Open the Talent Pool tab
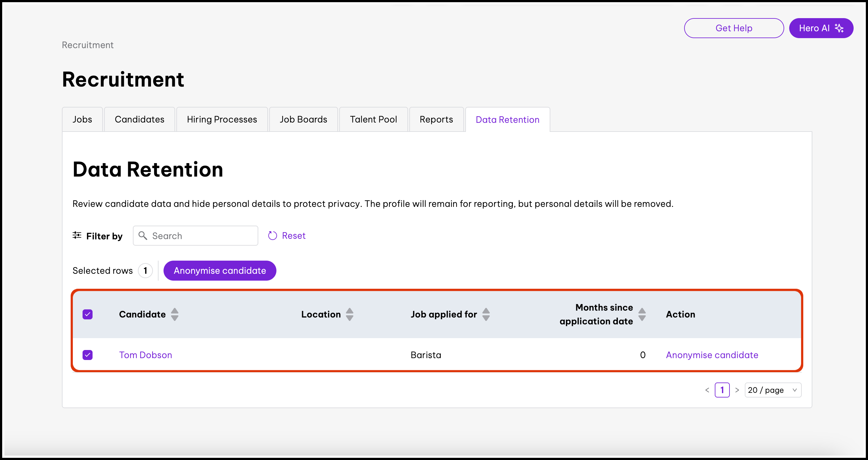The image size is (868, 460). (373, 120)
